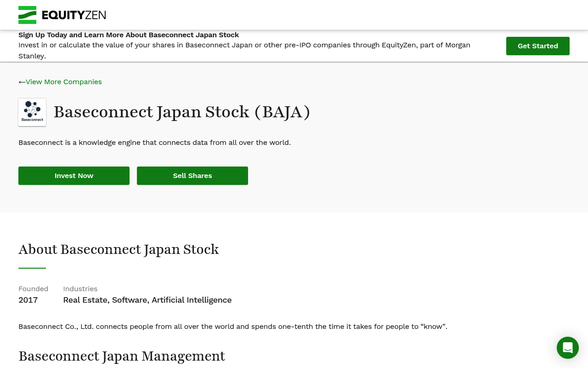This screenshot has width=588, height=368.
Task: Select the founded year 2017
Action: click(28, 300)
